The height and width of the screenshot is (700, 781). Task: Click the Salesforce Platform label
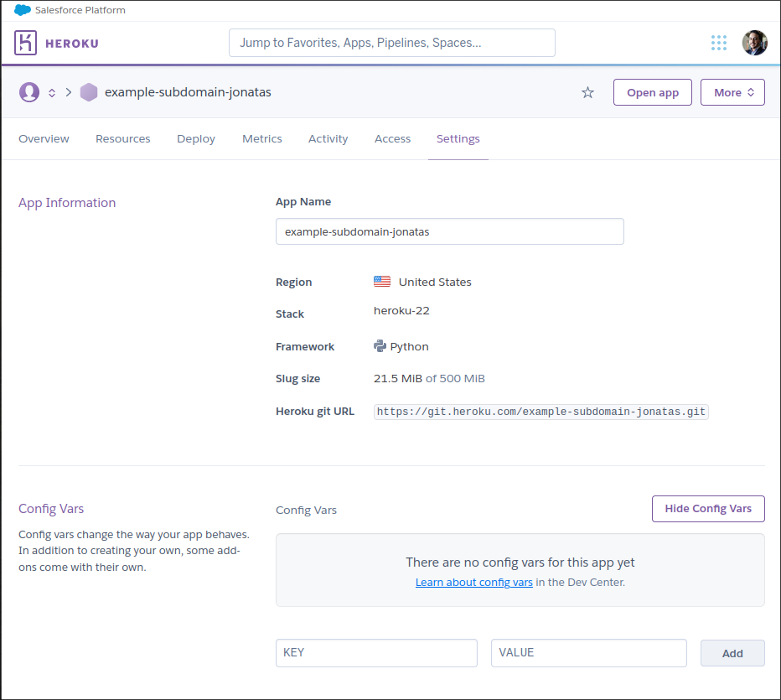click(x=80, y=10)
